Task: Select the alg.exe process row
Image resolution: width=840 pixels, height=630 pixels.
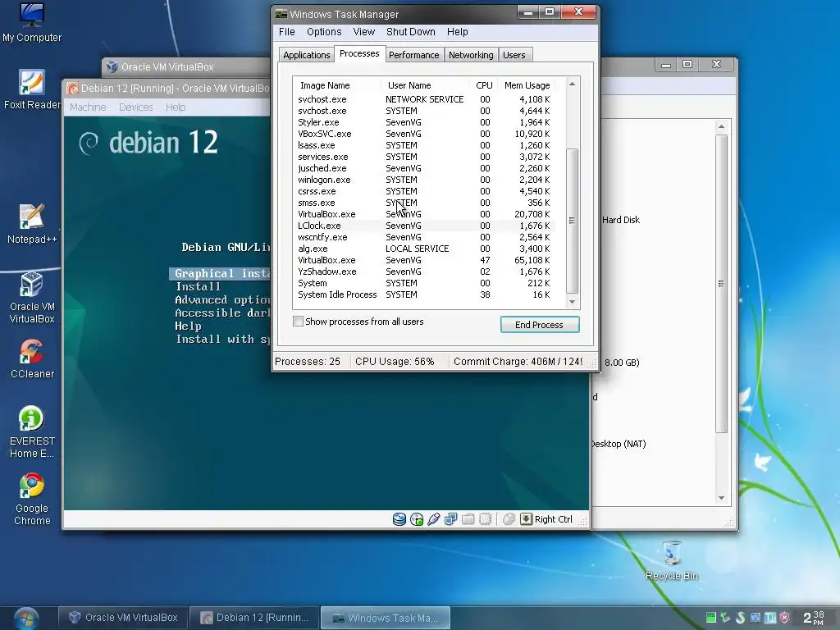Action: pyautogui.click(x=424, y=249)
